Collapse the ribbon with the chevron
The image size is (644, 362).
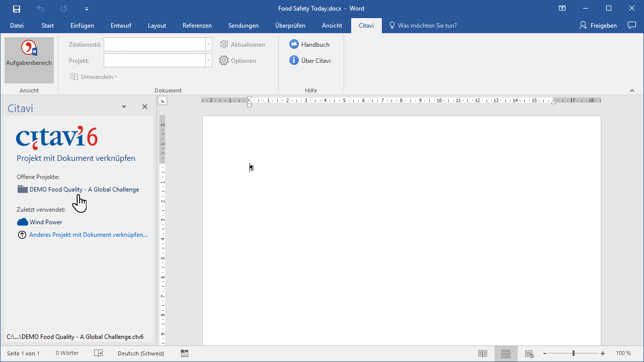[632, 90]
